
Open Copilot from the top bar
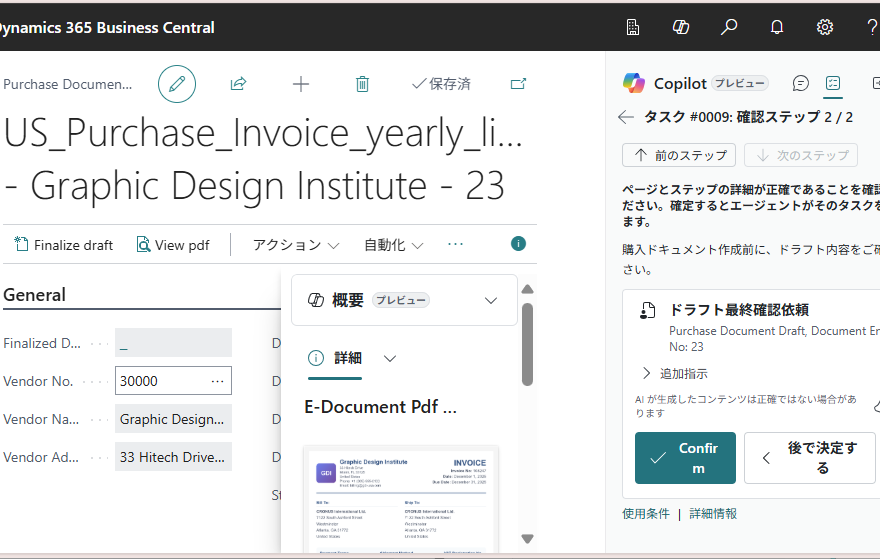(681, 27)
